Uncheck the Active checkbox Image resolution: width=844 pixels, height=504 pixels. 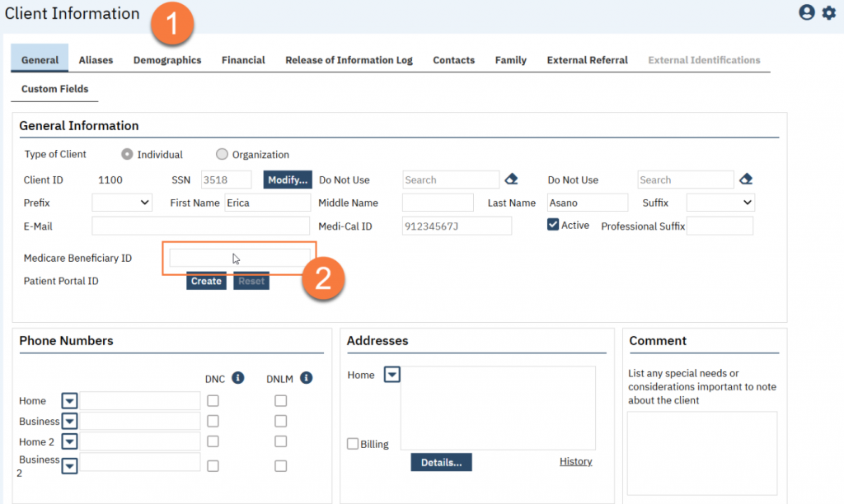point(553,225)
